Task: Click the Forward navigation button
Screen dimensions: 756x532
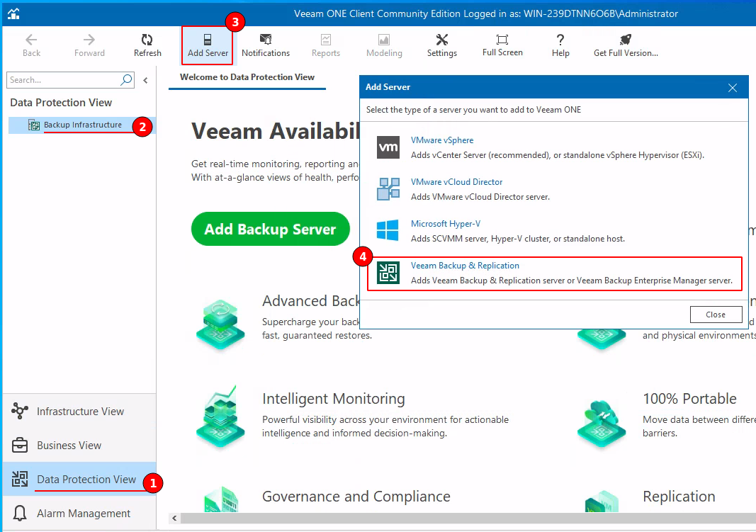Action: point(89,45)
